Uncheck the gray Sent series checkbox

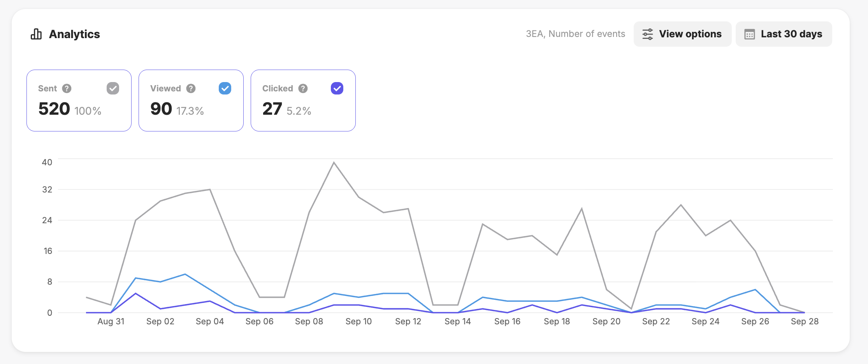pyautogui.click(x=113, y=88)
